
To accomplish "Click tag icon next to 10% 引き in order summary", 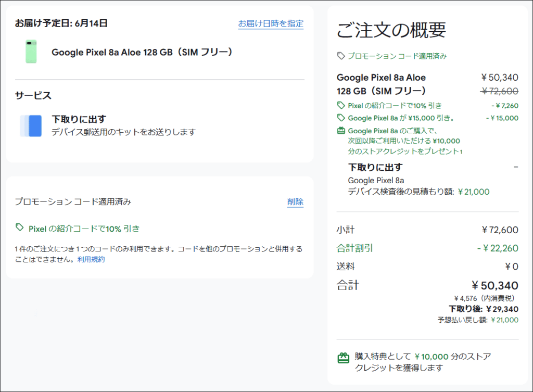I will [x=341, y=105].
